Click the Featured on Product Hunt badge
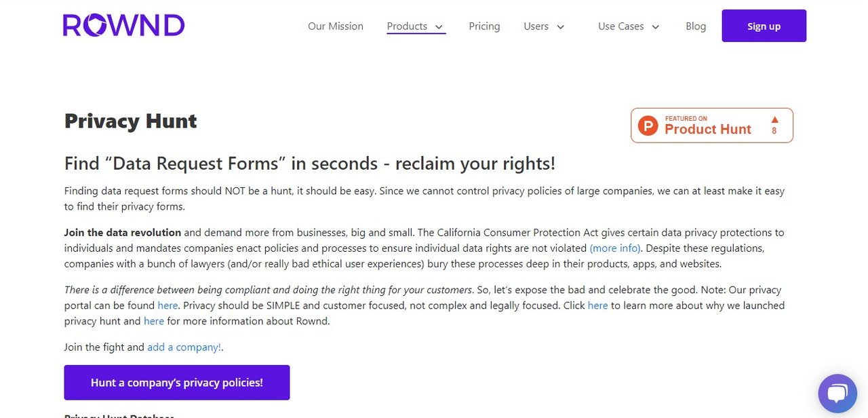 click(x=711, y=126)
